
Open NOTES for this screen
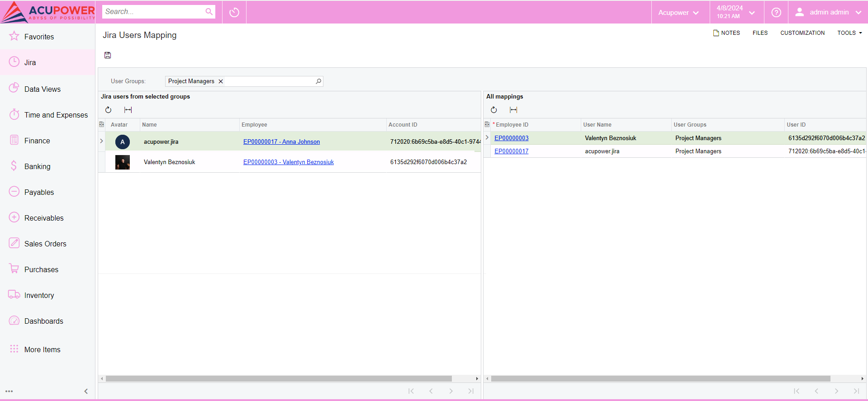(726, 33)
